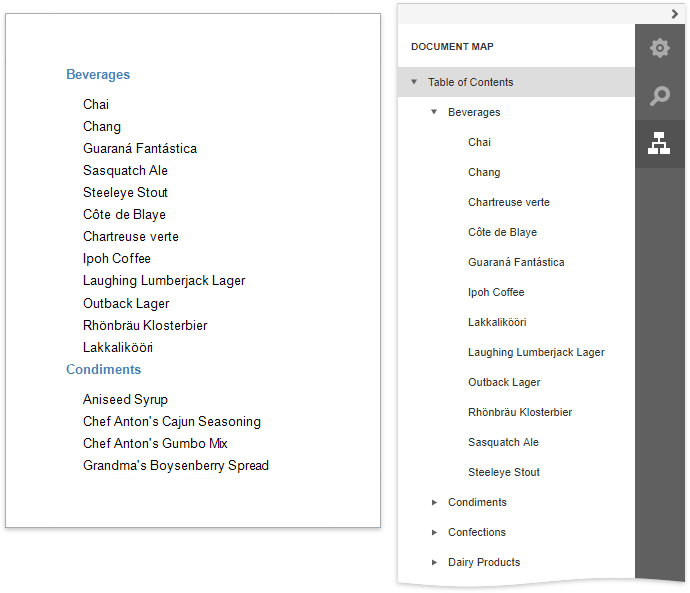This screenshot has height=593, width=690.
Task: Collapse the Table of Contents node
Action: pyautogui.click(x=414, y=82)
